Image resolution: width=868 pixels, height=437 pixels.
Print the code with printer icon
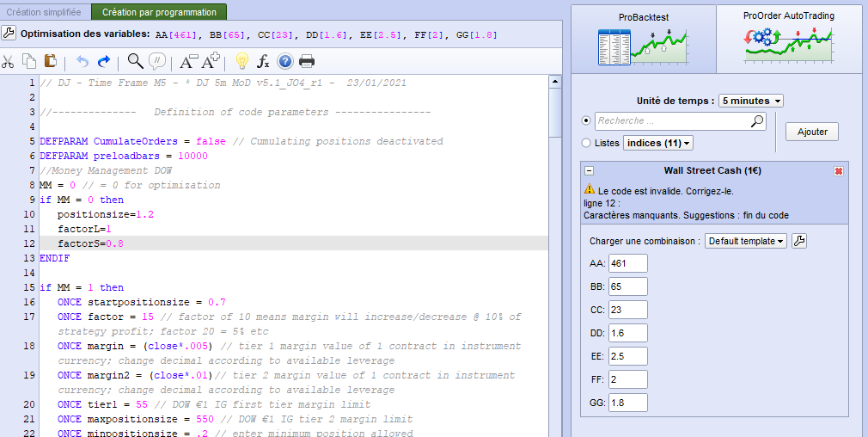coord(307,61)
